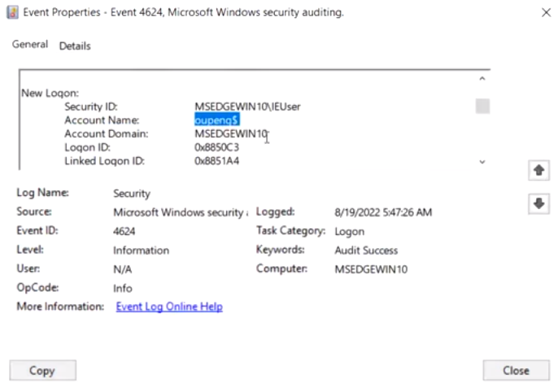The image size is (558, 392).
Task: Click the Close button
Action: (516, 370)
